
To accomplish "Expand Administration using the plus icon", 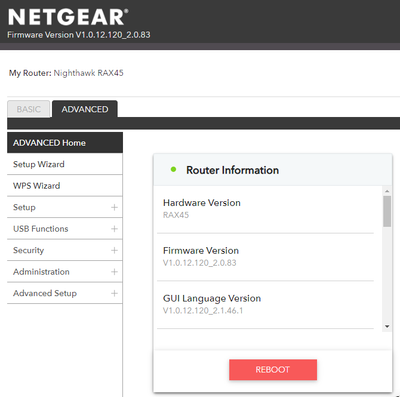I will [x=114, y=272].
